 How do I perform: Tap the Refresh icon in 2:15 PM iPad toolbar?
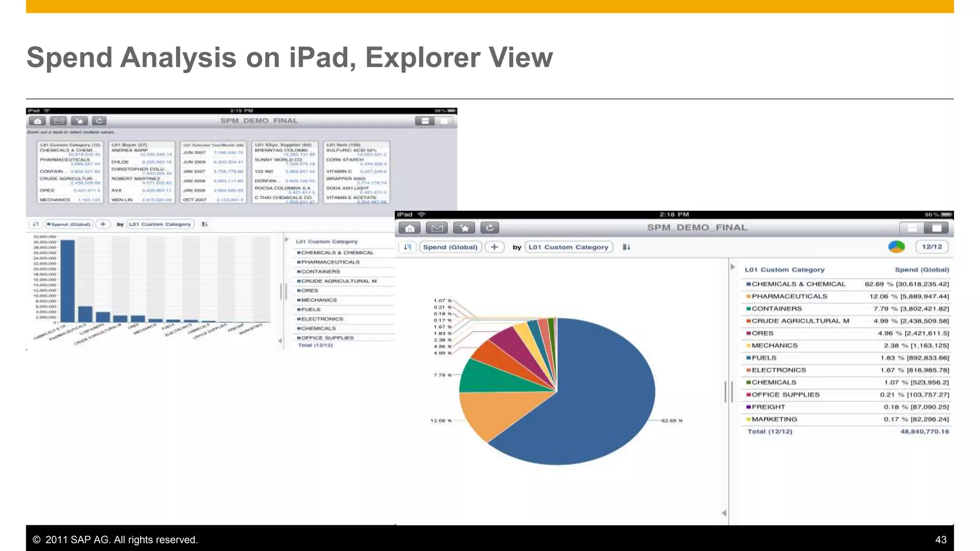click(99, 121)
